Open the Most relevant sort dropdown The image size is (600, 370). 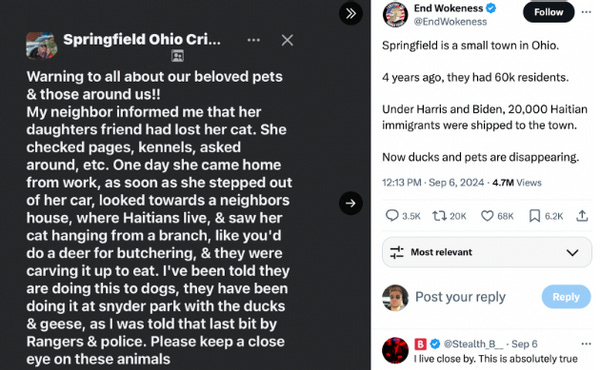[487, 252]
